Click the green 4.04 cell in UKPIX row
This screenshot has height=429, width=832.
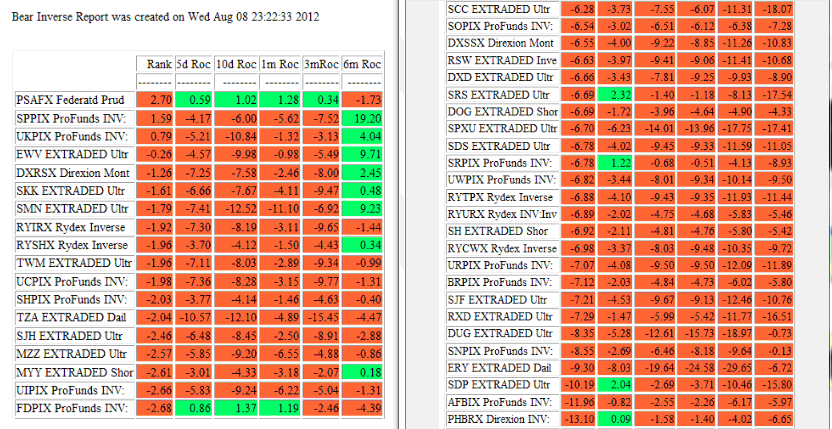pyautogui.click(x=362, y=136)
